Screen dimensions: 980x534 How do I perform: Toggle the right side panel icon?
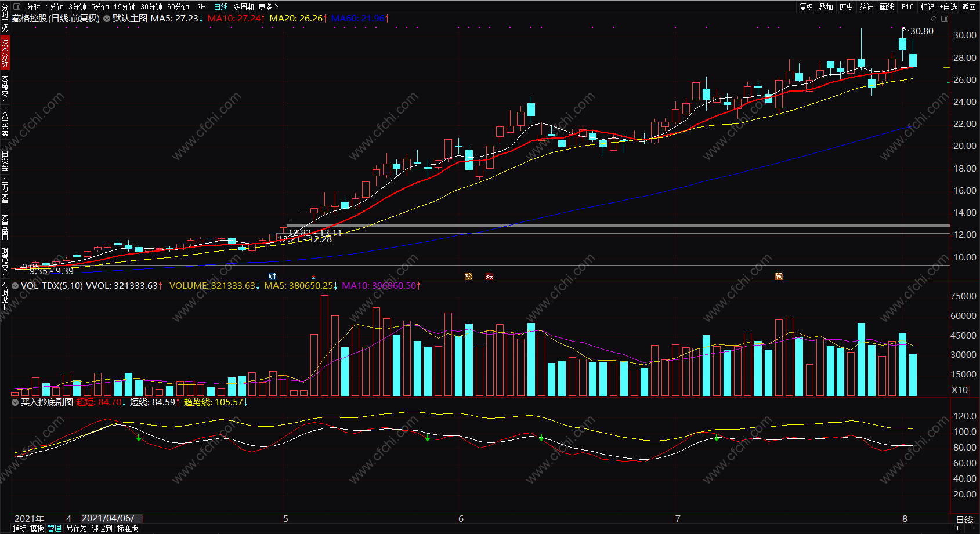(945, 19)
